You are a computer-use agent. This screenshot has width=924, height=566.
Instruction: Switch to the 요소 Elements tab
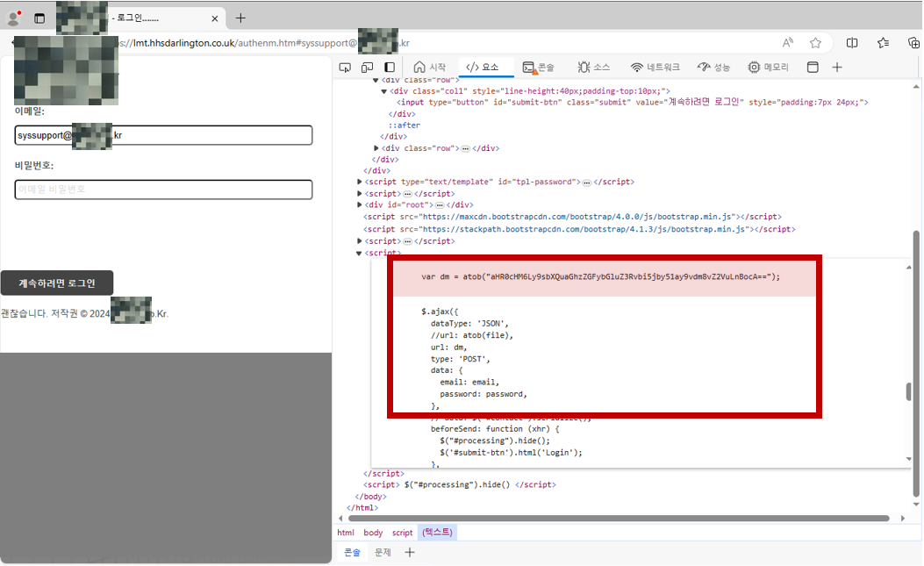click(482, 68)
